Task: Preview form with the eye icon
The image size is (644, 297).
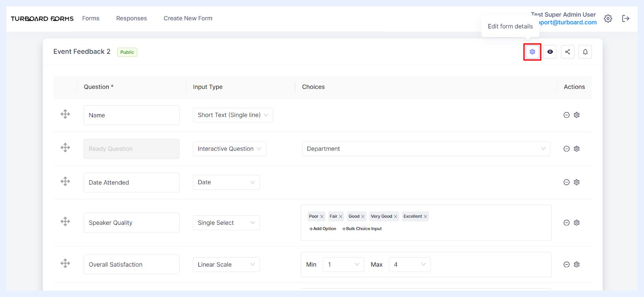Action: [x=550, y=52]
